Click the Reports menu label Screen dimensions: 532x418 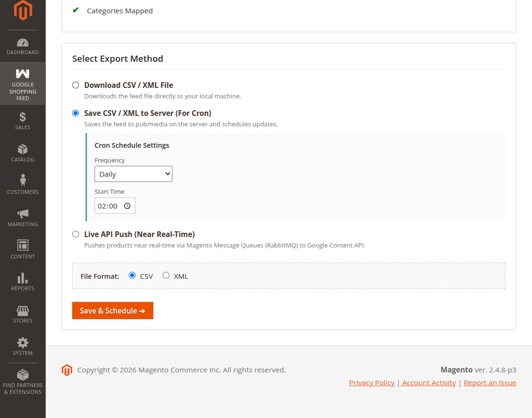pos(23,288)
